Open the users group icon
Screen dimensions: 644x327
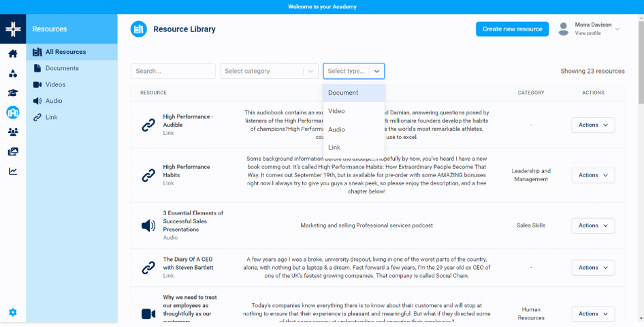(x=12, y=132)
